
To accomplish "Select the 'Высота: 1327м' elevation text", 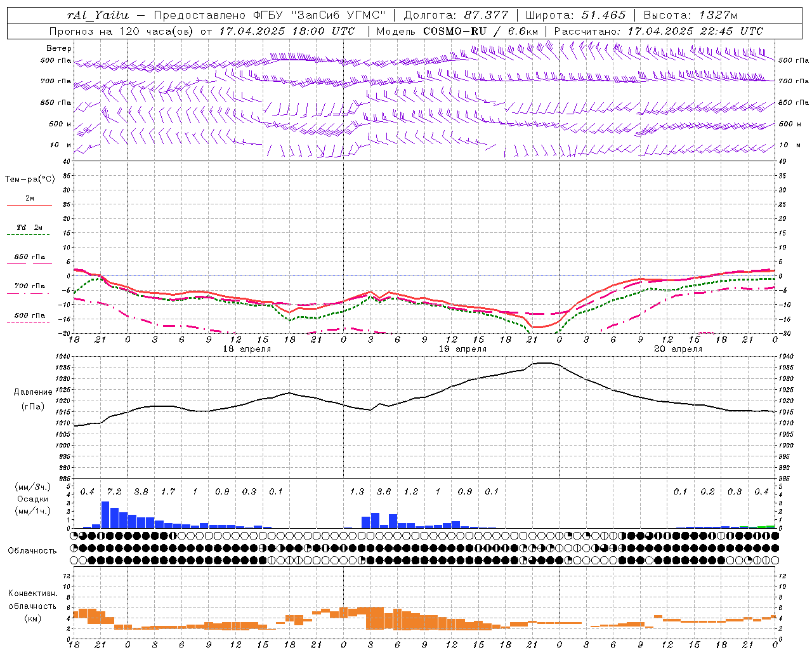I will (690, 15).
